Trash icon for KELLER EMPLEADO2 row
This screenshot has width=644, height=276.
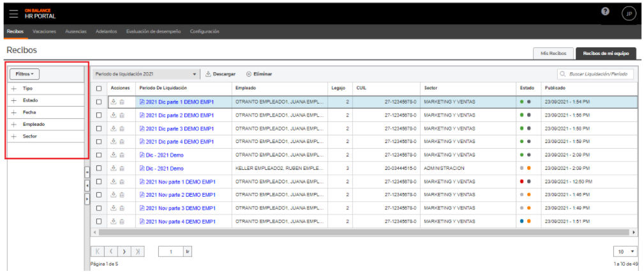click(121, 168)
